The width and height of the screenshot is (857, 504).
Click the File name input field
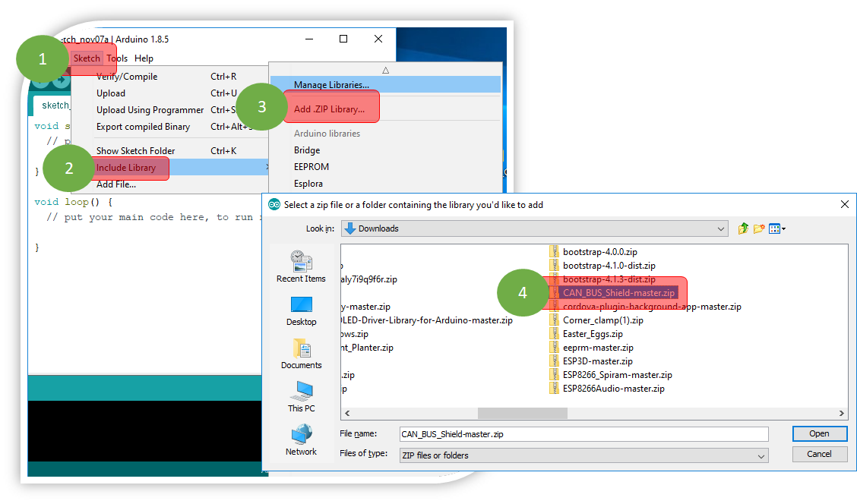pyautogui.click(x=583, y=434)
